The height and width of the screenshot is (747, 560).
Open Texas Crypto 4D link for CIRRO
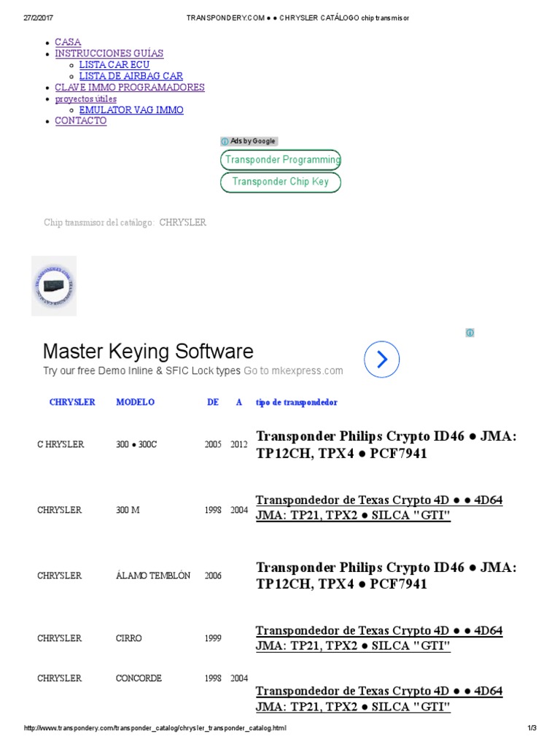(379, 638)
